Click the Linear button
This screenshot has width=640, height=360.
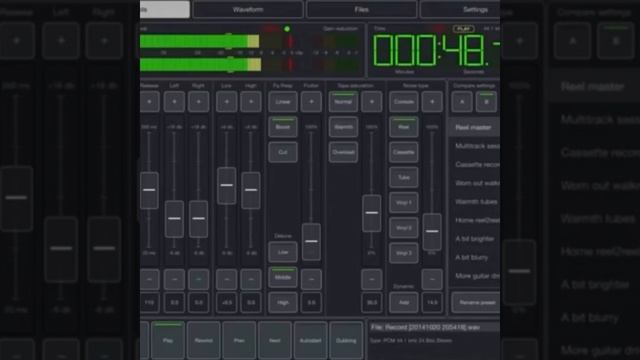pyautogui.click(x=282, y=102)
